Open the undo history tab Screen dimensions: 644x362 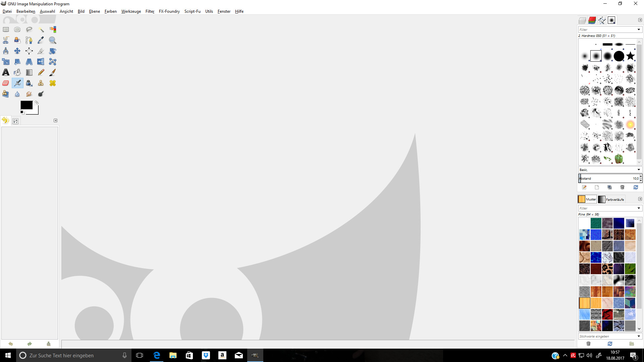coord(5,121)
